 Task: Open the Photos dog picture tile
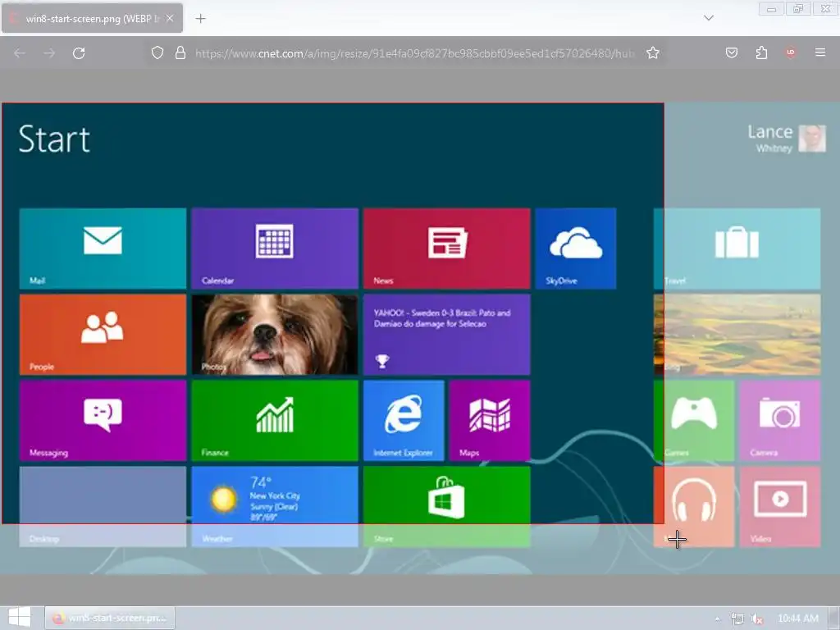(275, 335)
